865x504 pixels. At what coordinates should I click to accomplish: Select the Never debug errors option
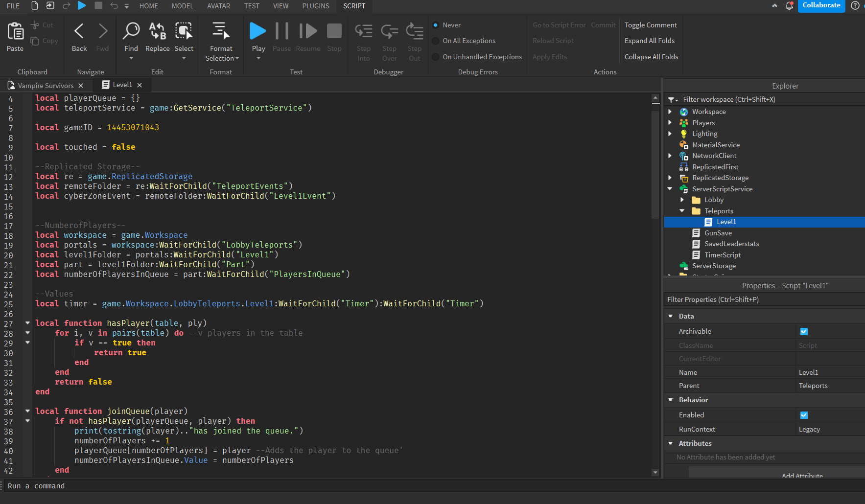pyautogui.click(x=435, y=25)
